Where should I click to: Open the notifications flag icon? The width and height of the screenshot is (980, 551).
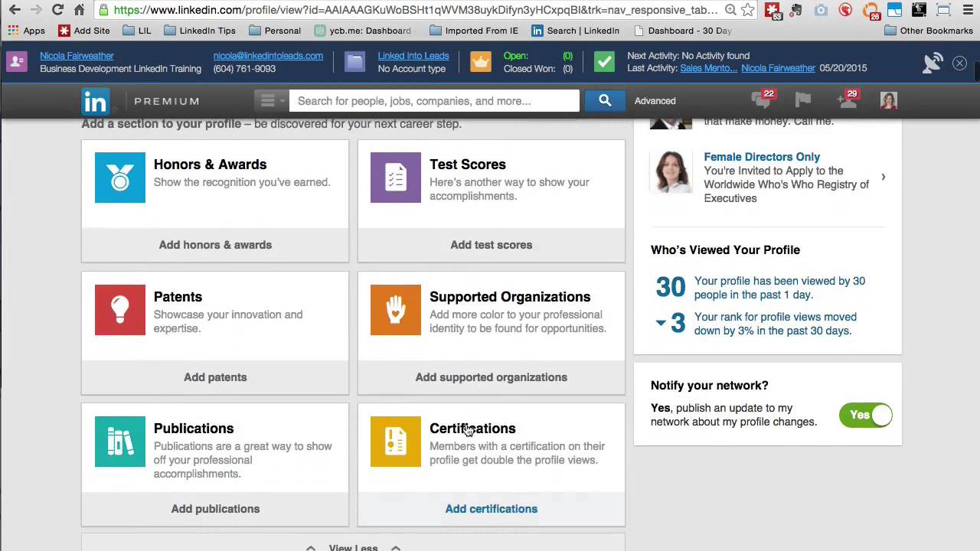point(802,100)
